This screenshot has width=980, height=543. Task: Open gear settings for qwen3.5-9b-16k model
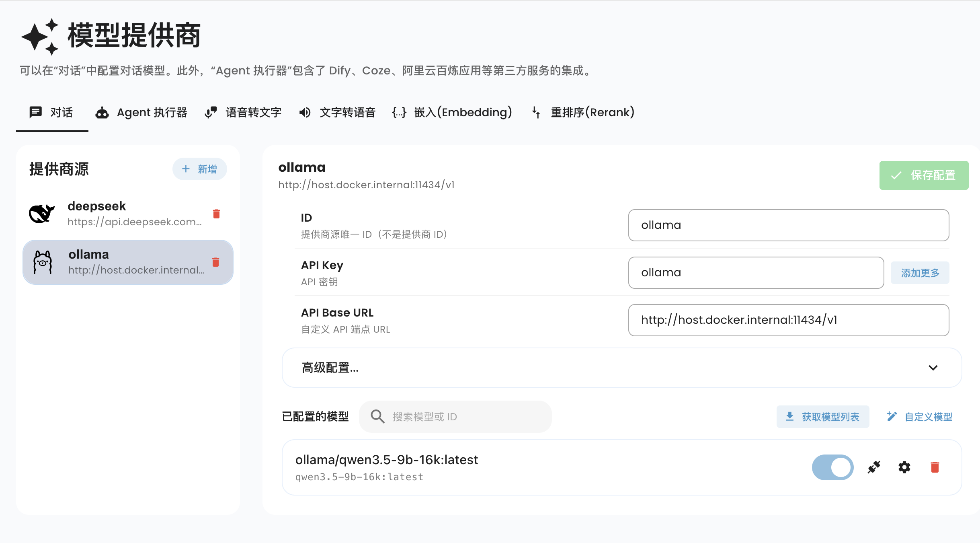point(904,467)
